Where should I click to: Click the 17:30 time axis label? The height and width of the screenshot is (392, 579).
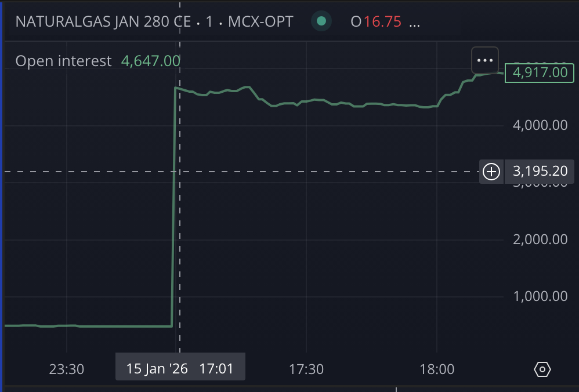click(306, 369)
